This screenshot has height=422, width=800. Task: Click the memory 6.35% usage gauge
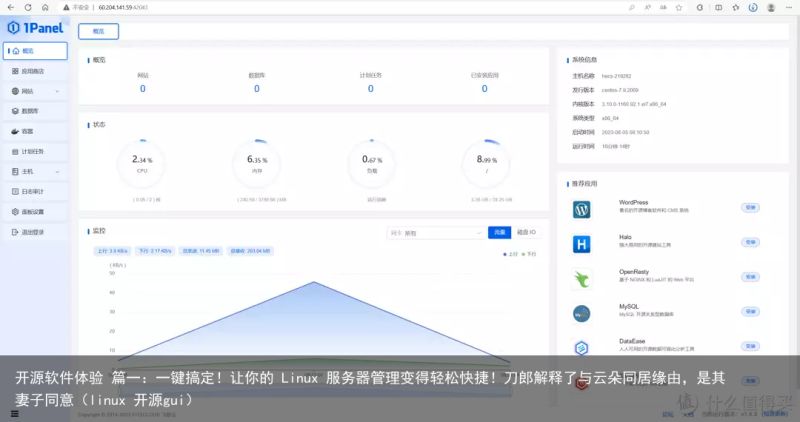coord(257,163)
